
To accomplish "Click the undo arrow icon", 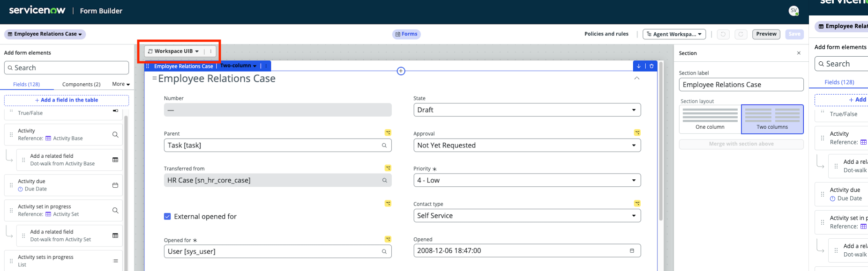I will point(723,34).
